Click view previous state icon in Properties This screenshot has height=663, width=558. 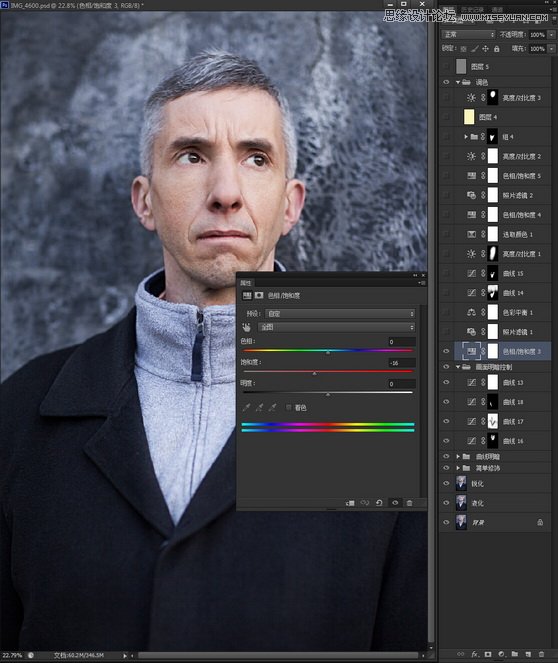(x=364, y=503)
